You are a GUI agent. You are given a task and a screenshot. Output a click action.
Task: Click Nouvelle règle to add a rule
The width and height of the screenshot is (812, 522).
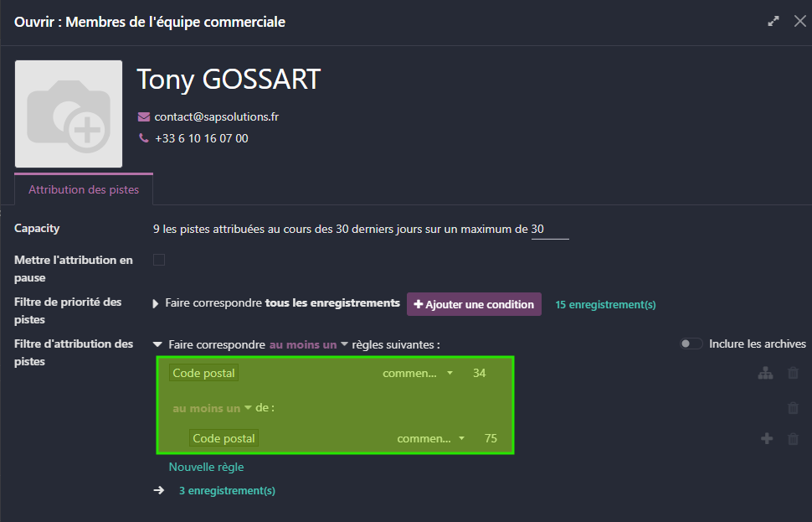click(x=206, y=467)
